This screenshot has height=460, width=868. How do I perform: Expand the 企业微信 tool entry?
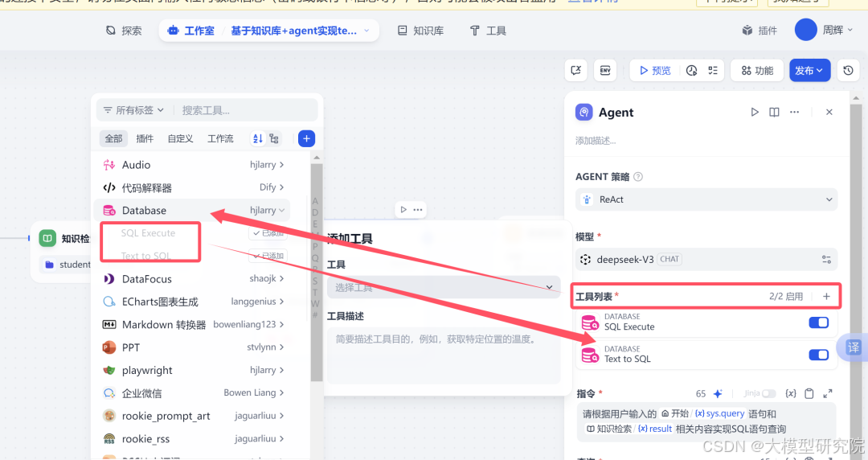click(x=193, y=393)
